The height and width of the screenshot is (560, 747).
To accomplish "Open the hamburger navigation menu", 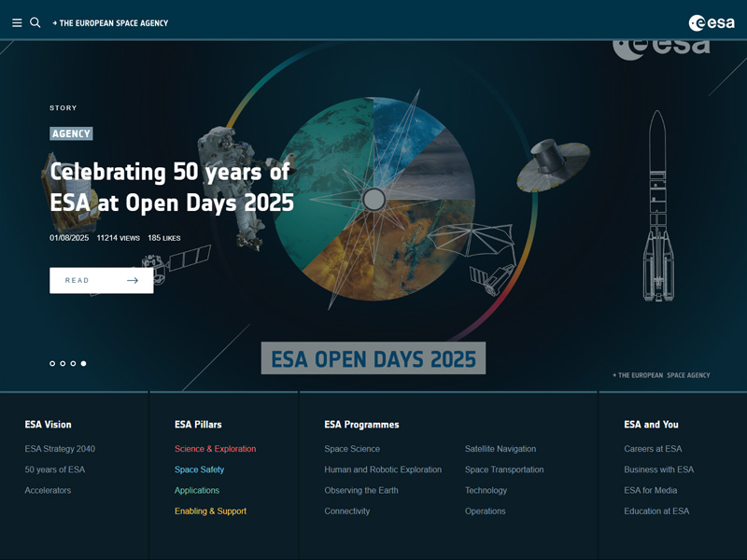I will pyautogui.click(x=17, y=22).
